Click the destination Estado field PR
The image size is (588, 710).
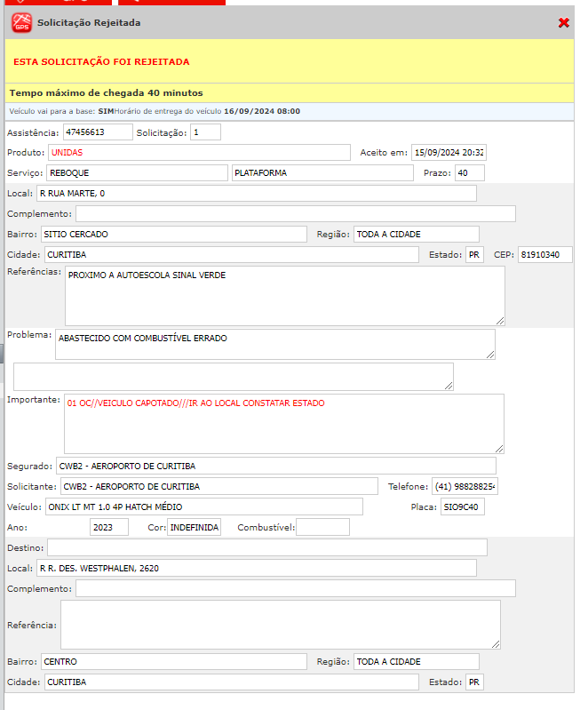(x=474, y=682)
